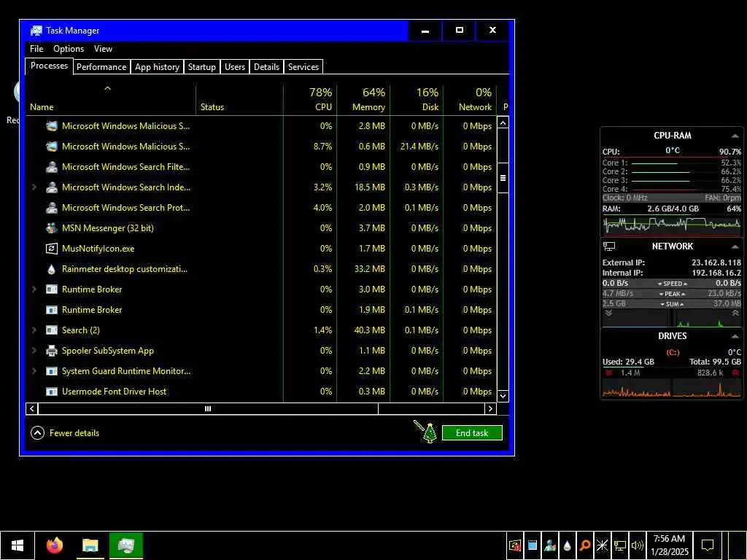
Task: Open the network status tray icon
Action: coord(620,545)
